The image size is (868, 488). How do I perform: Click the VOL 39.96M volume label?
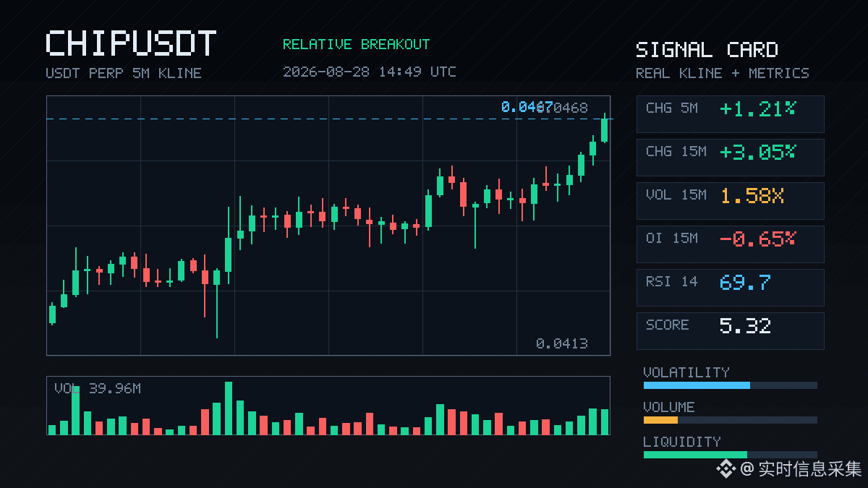point(98,389)
